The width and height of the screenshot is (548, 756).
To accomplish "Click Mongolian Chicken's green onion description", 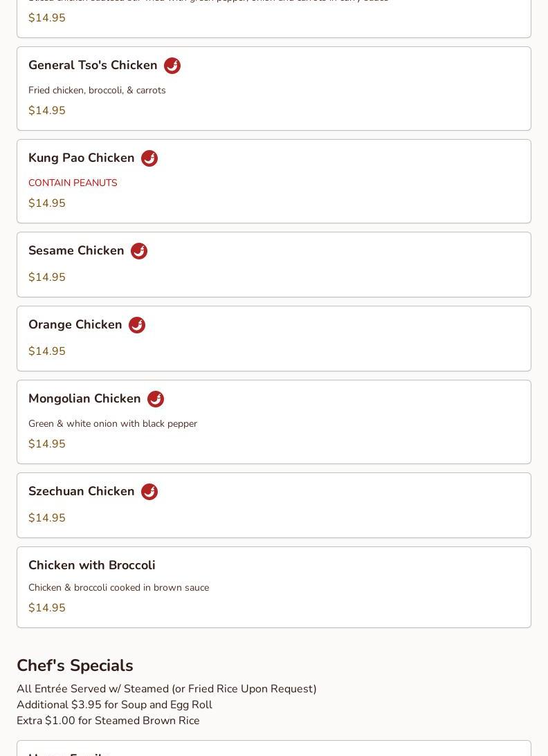I will (113, 423).
